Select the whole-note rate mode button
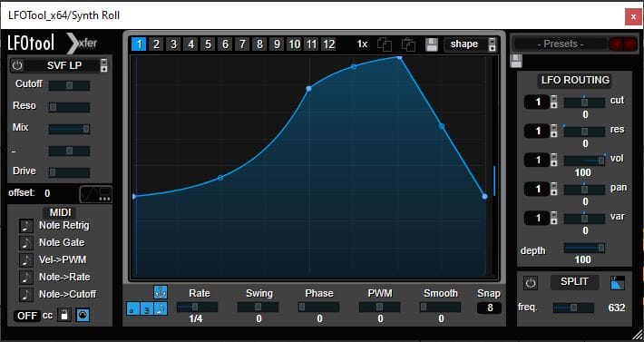 [132, 308]
